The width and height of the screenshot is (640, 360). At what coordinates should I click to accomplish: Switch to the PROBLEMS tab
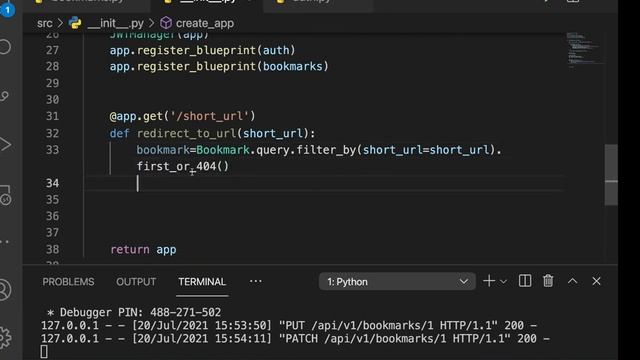click(x=68, y=282)
